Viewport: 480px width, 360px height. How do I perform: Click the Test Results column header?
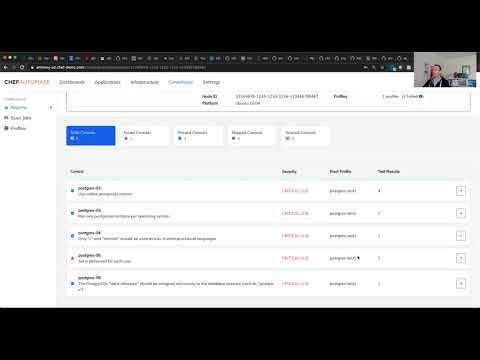tap(389, 171)
